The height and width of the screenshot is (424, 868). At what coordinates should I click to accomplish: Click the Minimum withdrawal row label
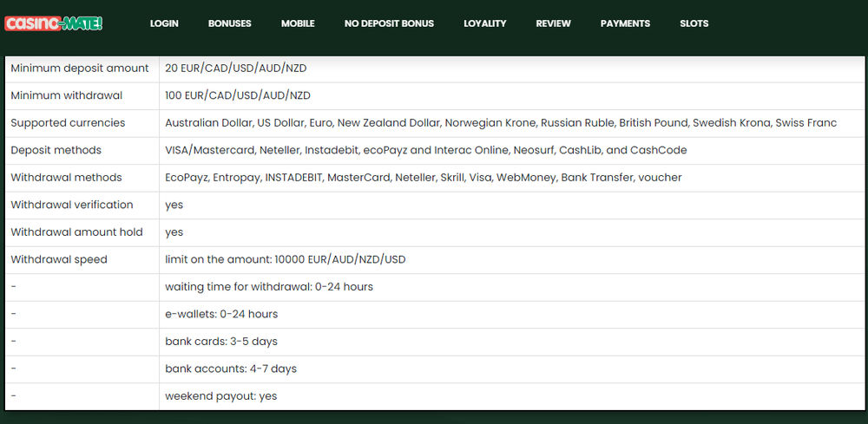67,95
